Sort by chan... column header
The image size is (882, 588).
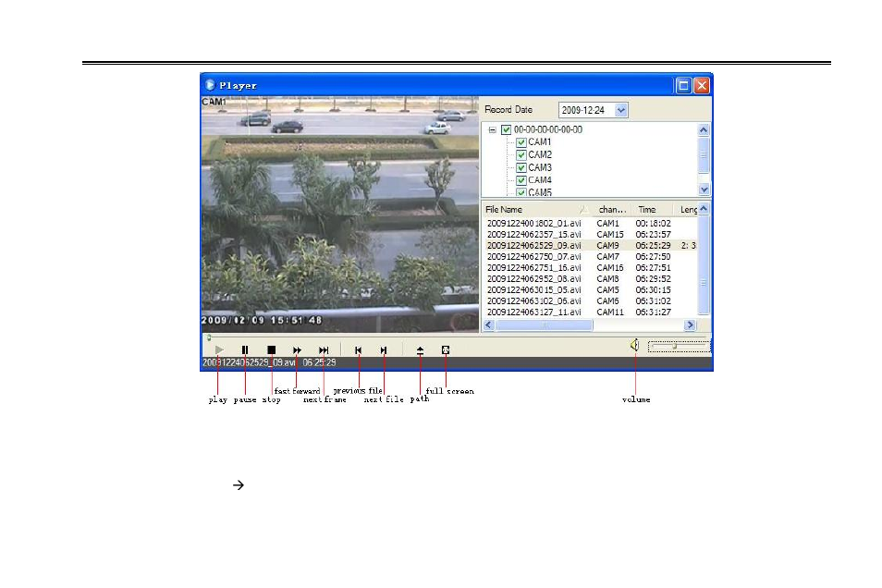coord(612,209)
